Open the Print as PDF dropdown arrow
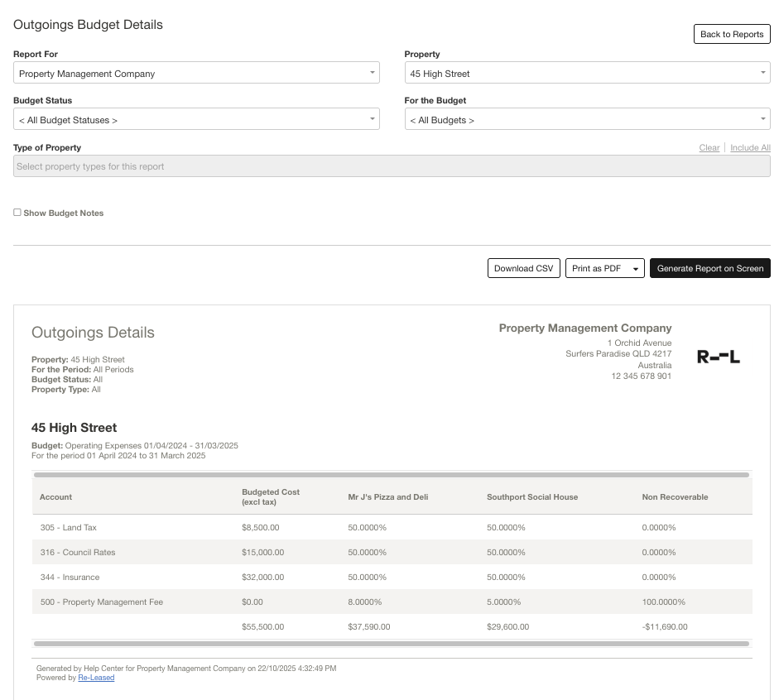This screenshot has width=779, height=700. click(635, 269)
